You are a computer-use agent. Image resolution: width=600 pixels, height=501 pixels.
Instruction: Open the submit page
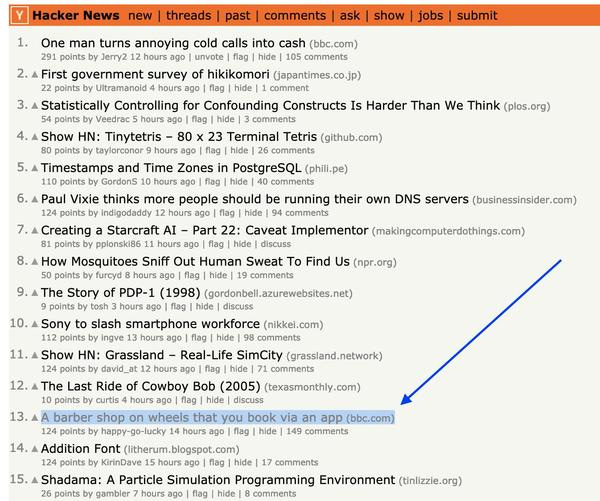477,16
